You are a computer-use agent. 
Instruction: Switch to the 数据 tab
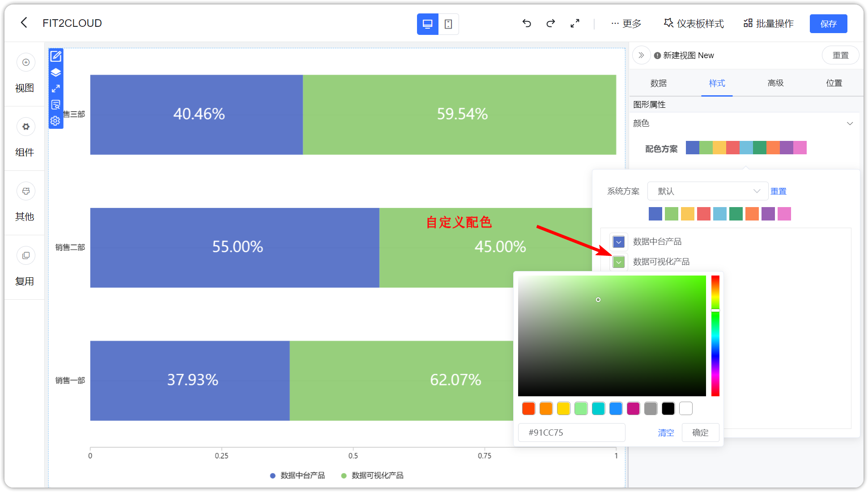coord(658,83)
